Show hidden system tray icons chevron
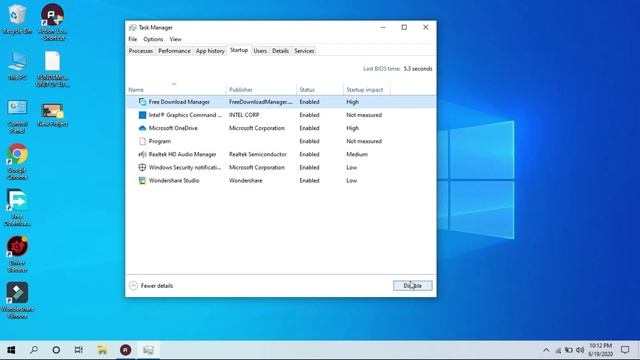 point(546,350)
